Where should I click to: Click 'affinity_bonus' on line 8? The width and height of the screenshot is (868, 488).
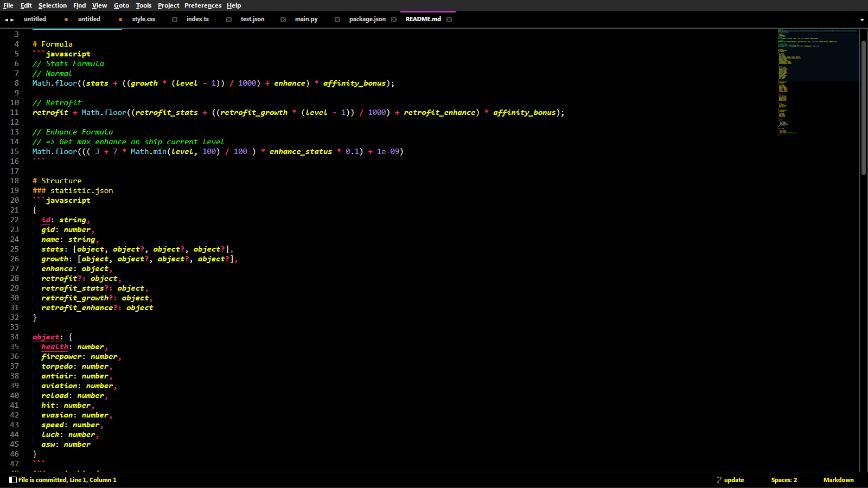tap(354, 83)
